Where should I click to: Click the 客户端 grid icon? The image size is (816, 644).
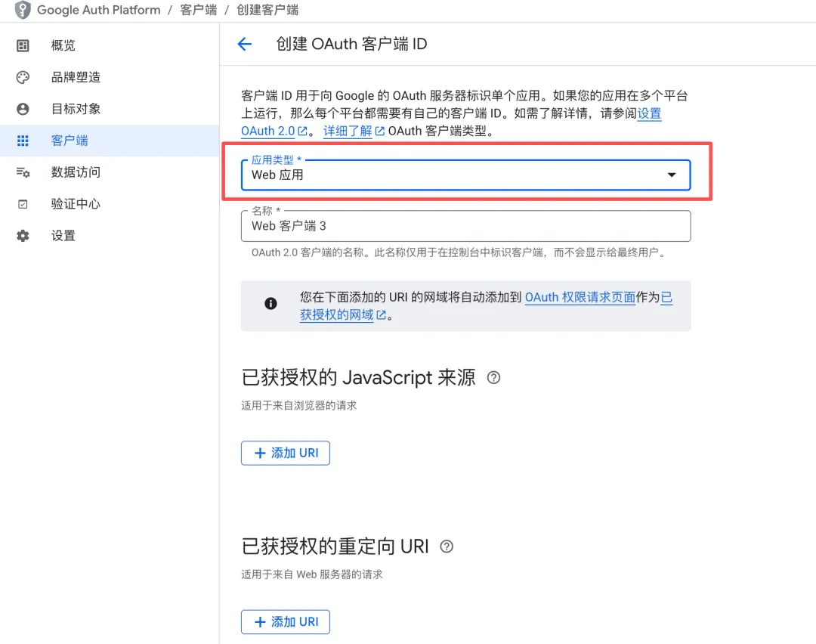pyautogui.click(x=23, y=141)
